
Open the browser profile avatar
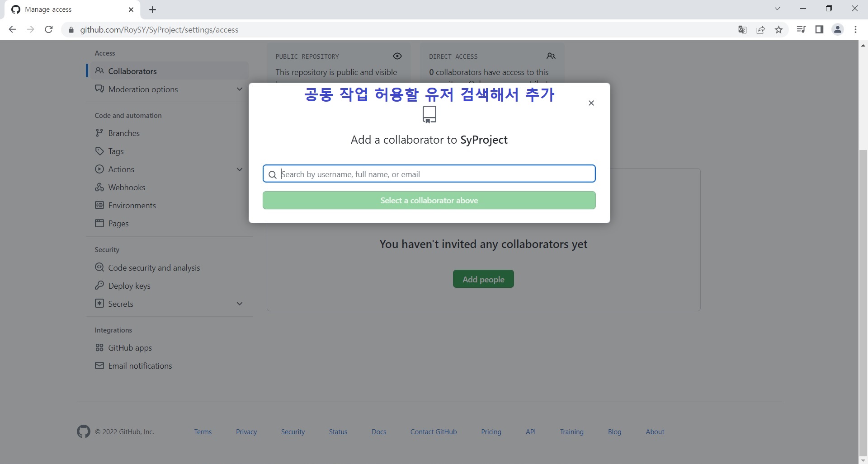tap(838, 30)
